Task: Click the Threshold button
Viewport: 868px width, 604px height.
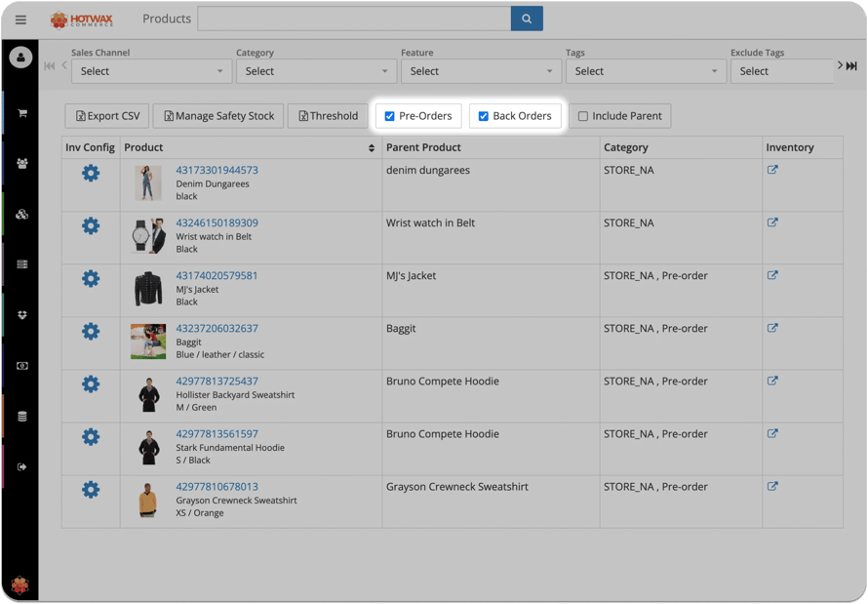Action: pos(328,116)
